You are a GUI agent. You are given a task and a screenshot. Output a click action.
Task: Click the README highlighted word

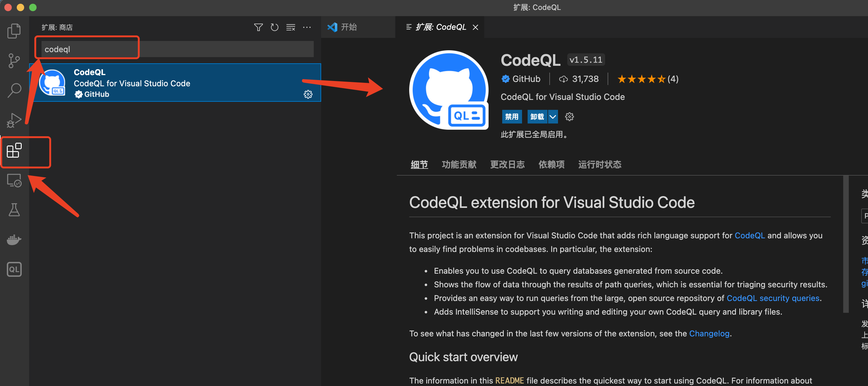tap(509, 381)
